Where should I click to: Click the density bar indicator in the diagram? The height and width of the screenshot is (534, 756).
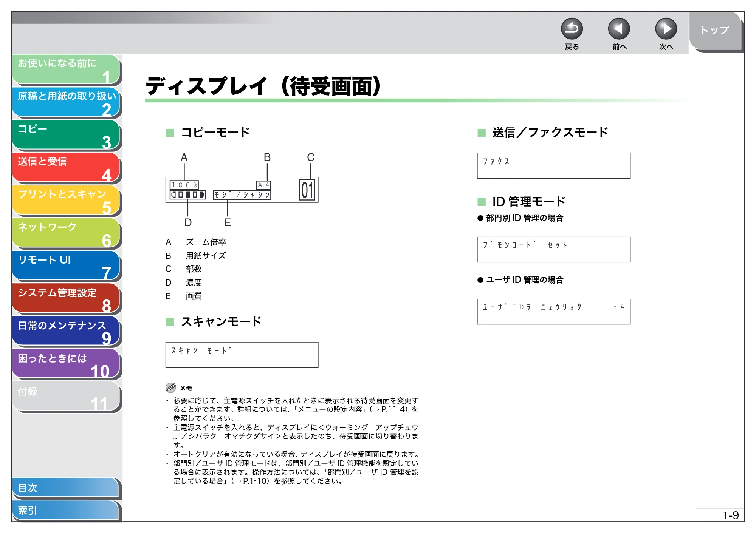pos(188,194)
